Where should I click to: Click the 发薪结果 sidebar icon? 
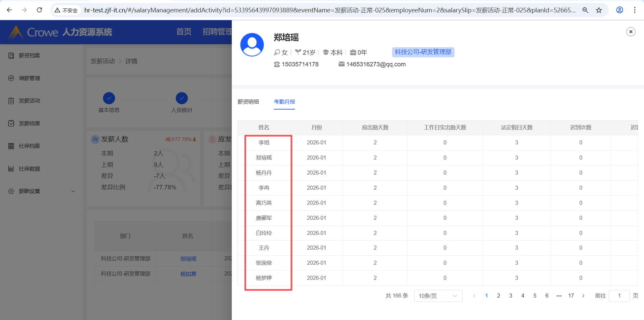(x=11, y=123)
